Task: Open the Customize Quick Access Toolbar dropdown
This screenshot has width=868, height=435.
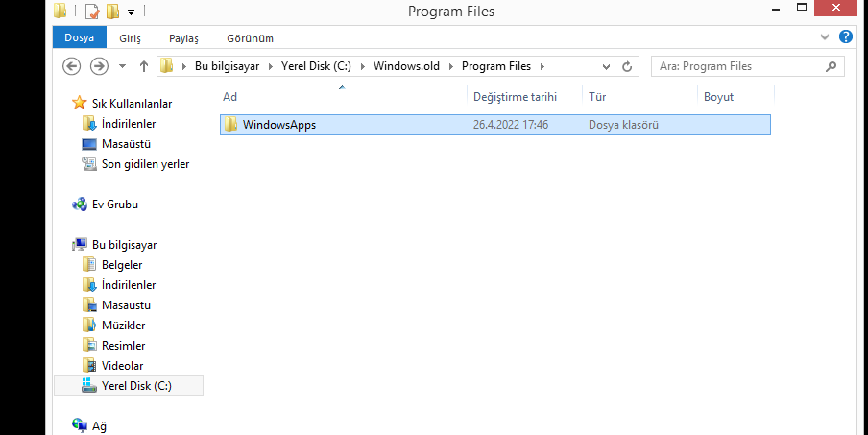Action: (x=131, y=12)
